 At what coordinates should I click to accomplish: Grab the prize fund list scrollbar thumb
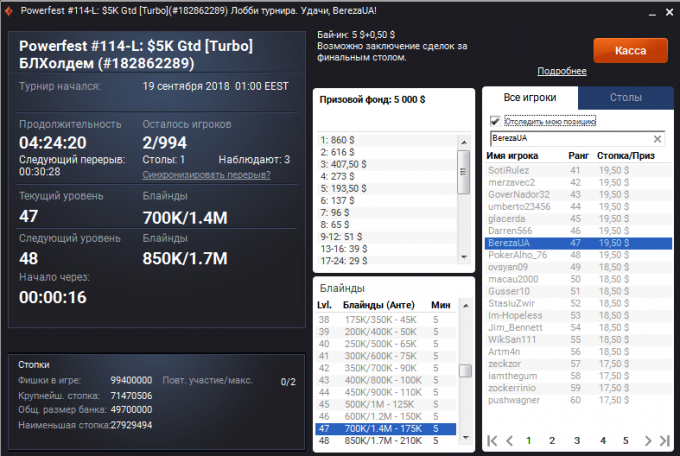pos(464,172)
